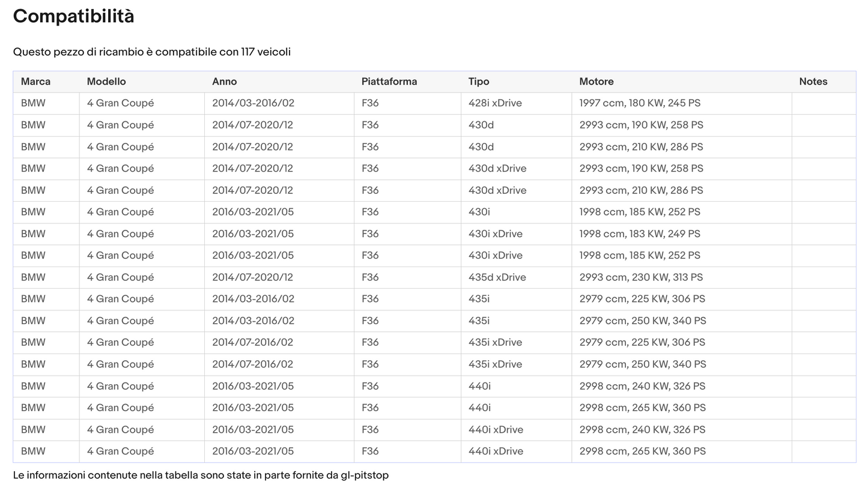Screen dimensions: 868x491
Task: Select the 428i xDrive type cell
Action: pyautogui.click(x=495, y=103)
